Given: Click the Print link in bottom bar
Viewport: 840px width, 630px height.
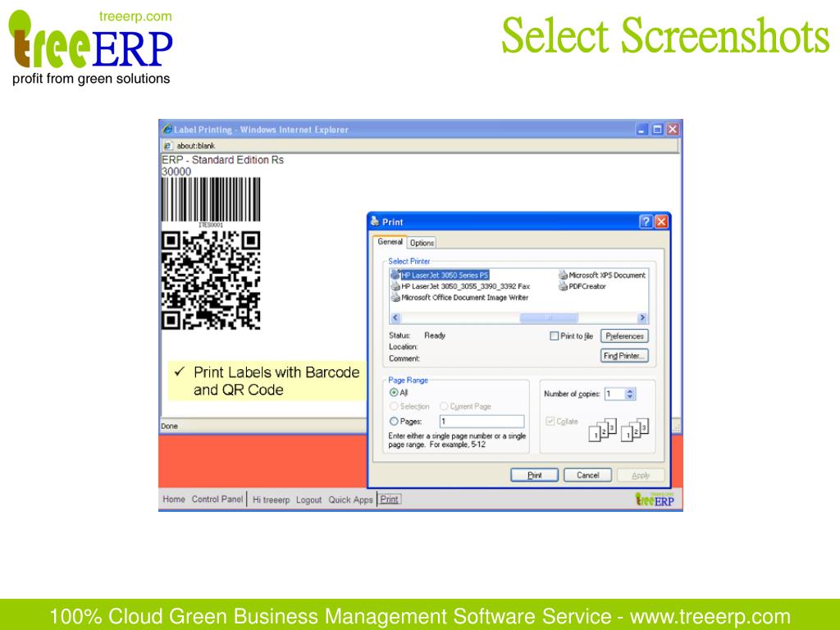Looking at the screenshot, I should pos(389,499).
